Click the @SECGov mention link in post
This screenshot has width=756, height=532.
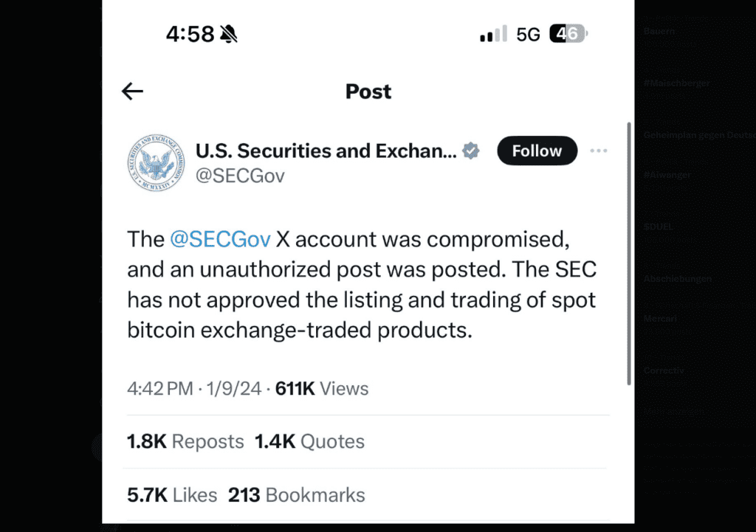tap(220, 239)
